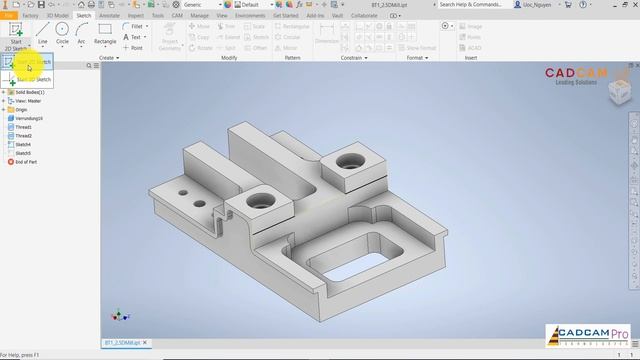This screenshot has width=640, height=360.
Task: Click the Insert ACAD tool
Action: click(x=470, y=48)
